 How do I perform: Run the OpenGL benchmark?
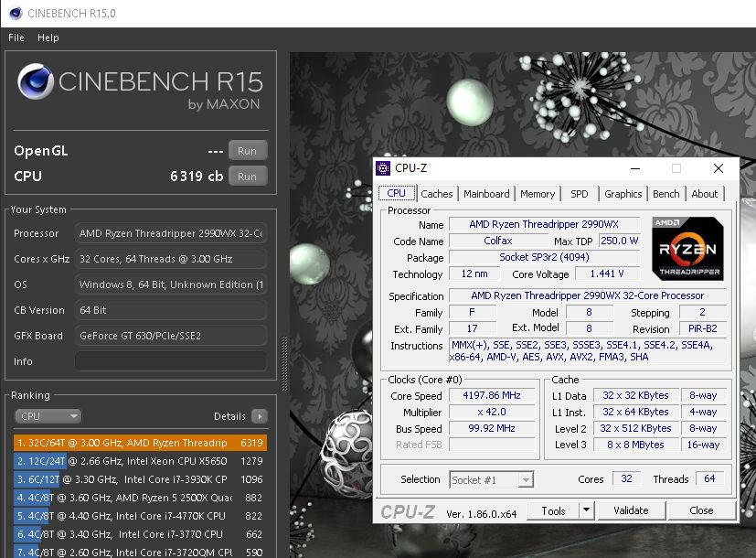[x=248, y=151]
